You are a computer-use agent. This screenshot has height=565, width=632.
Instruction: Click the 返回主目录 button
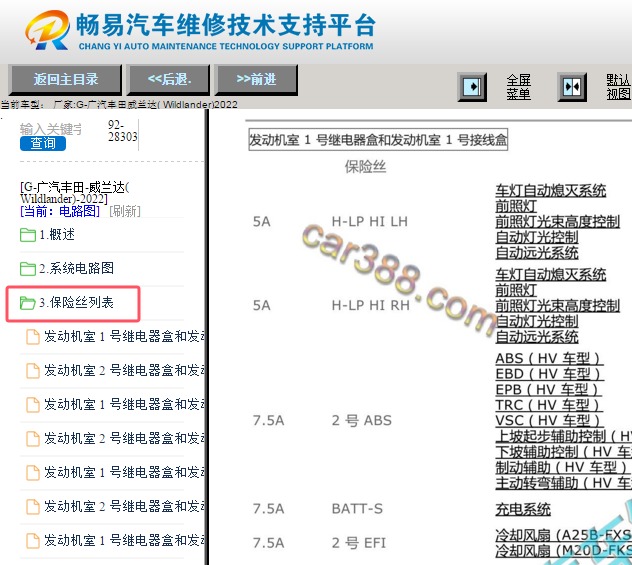(x=65, y=79)
